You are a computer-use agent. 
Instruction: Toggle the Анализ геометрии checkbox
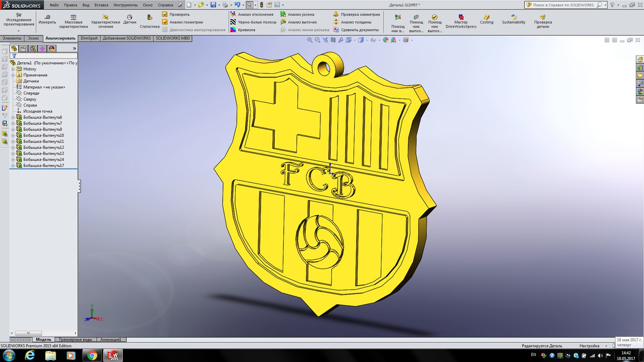coord(165,22)
